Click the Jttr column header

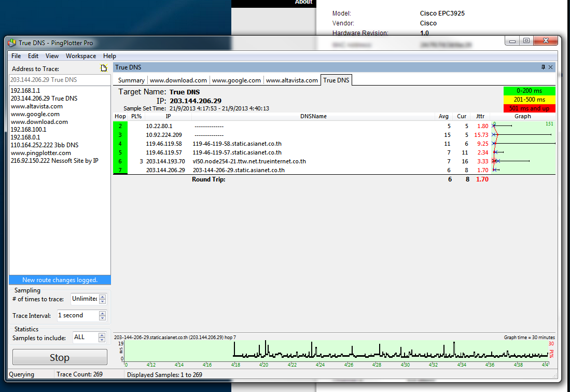(x=480, y=116)
